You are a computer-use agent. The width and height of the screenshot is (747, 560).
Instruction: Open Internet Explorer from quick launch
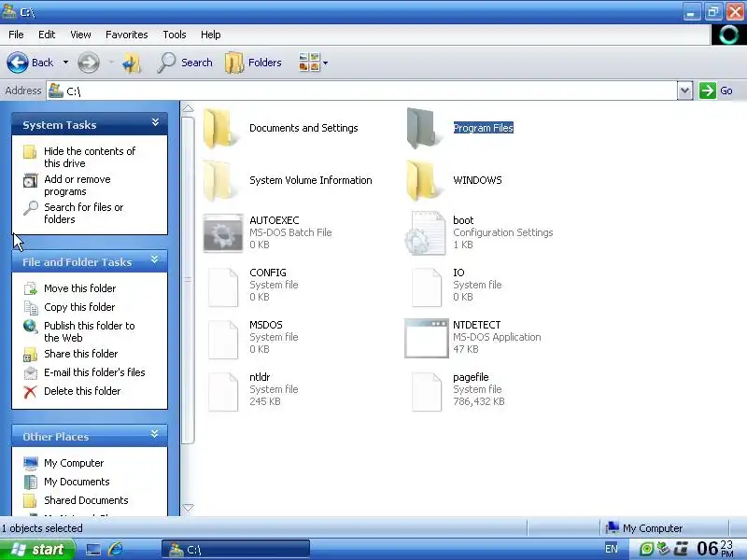(115, 549)
